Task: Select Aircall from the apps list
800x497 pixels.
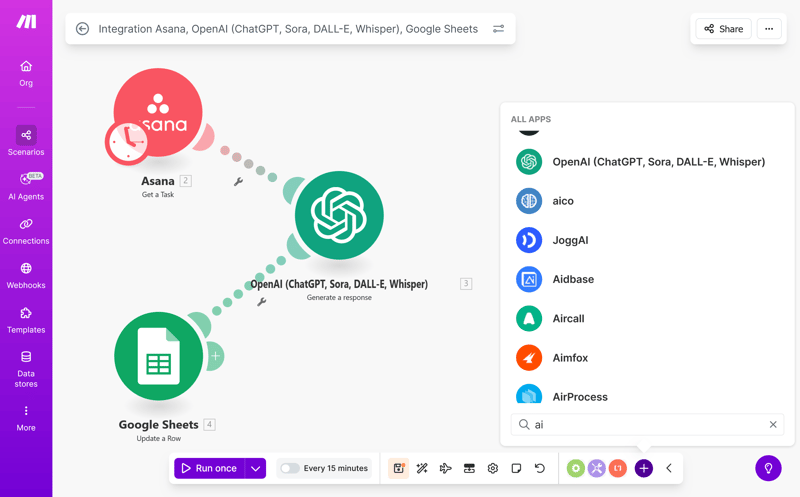Action: point(582,318)
